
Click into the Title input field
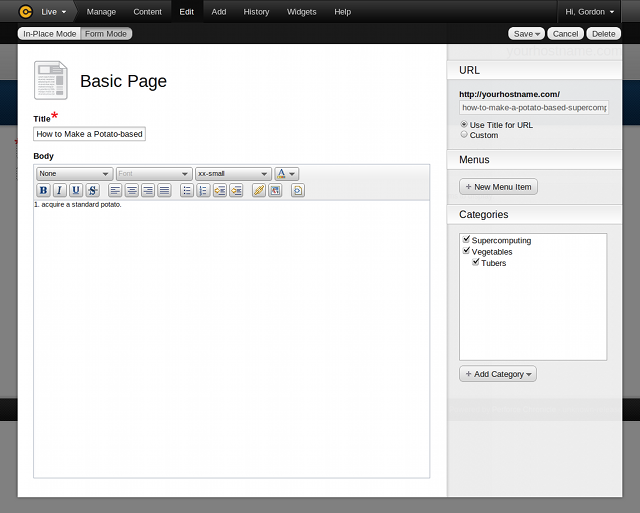pyautogui.click(x=89, y=134)
